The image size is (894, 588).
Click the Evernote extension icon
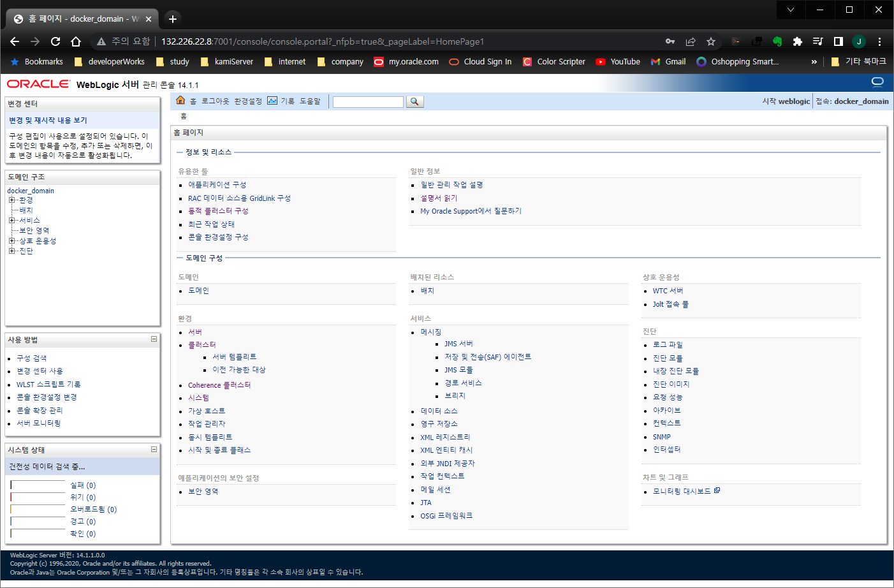click(777, 41)
